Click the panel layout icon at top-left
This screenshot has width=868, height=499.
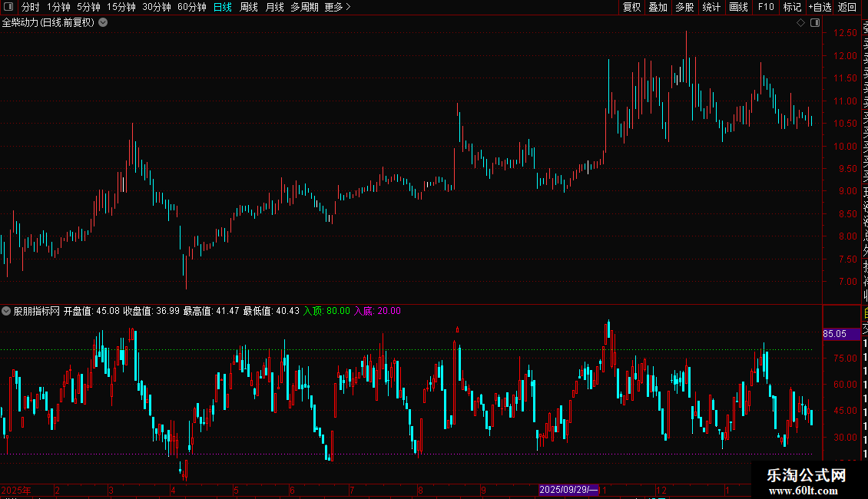8,7
